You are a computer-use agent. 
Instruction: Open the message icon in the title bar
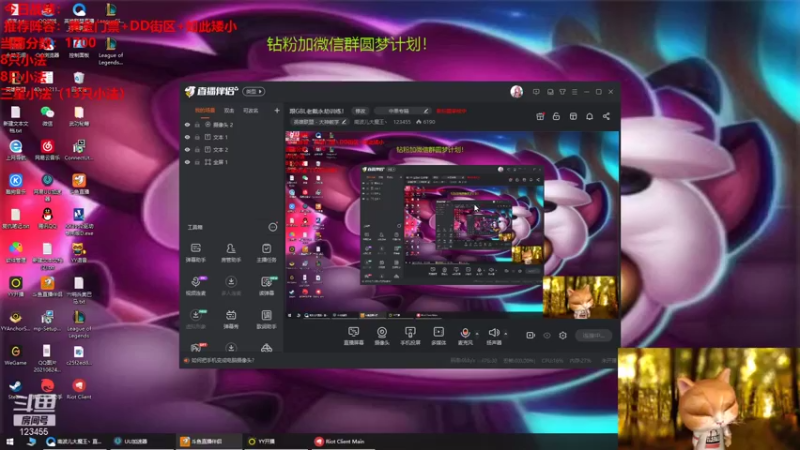536,92
